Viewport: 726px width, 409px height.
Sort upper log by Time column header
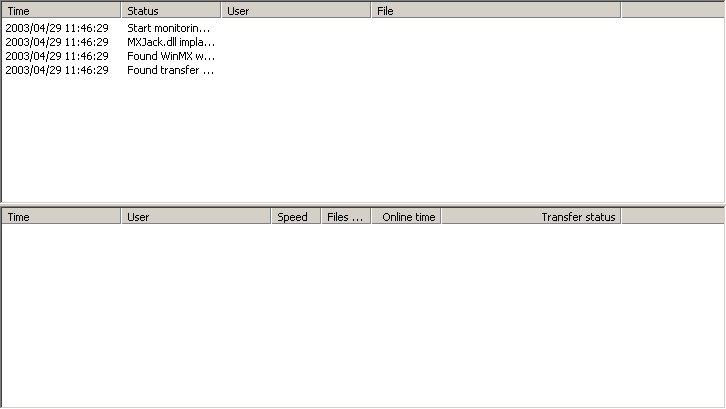(x=60, y=10)
